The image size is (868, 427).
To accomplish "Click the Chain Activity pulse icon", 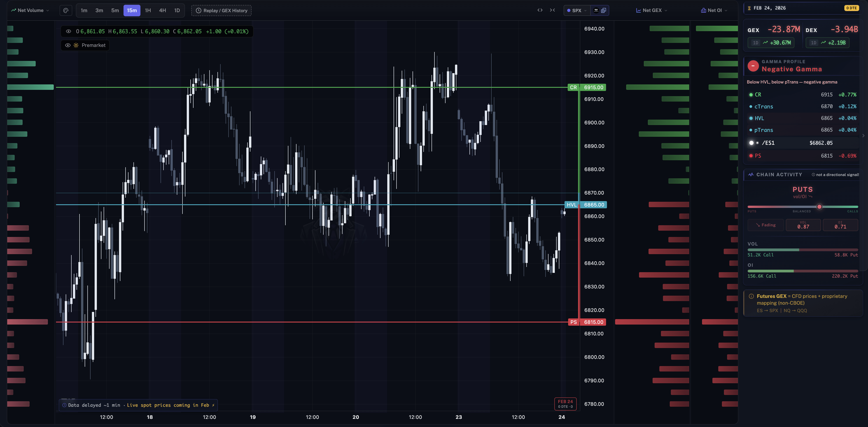I will (x=751, y=174).
